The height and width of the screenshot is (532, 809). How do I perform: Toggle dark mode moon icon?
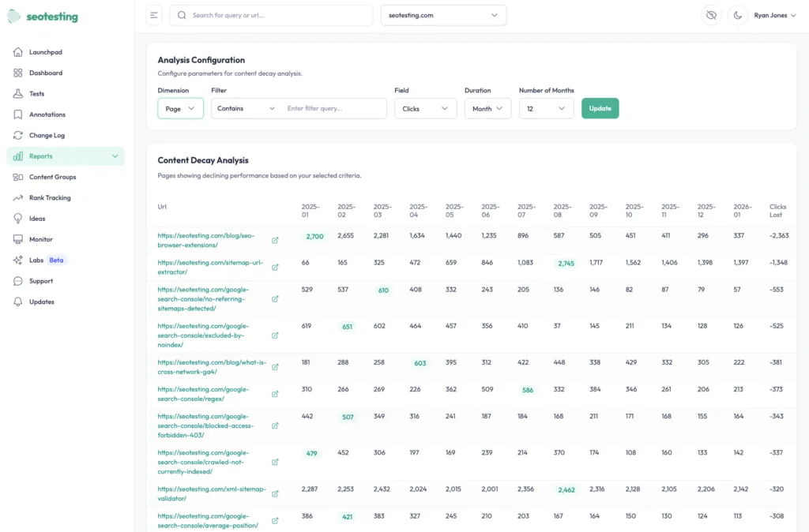pos(738,15)
